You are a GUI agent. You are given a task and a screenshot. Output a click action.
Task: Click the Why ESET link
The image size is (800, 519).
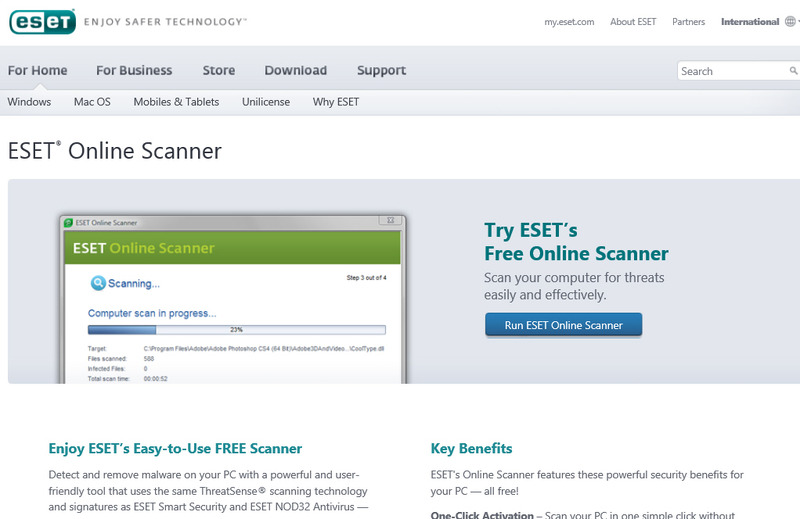click(336, 102)
